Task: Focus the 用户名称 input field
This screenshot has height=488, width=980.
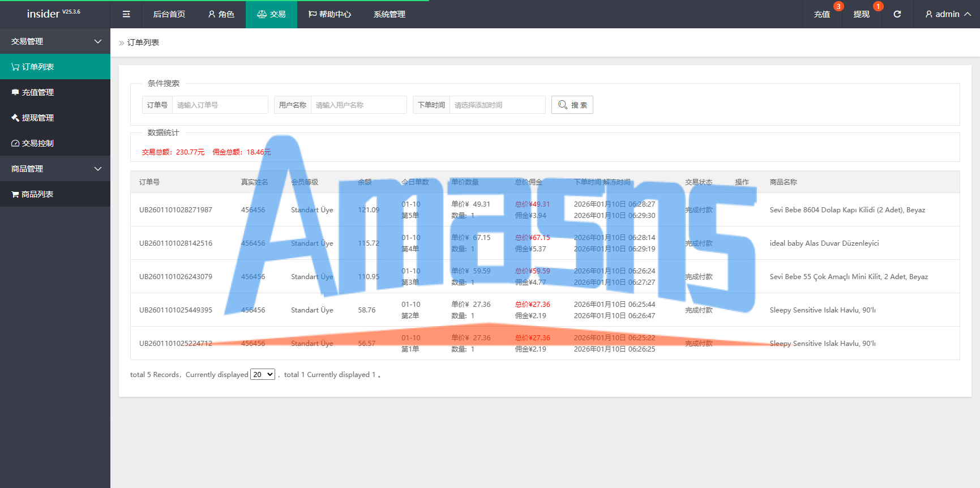Action: (x=358, y=105)
